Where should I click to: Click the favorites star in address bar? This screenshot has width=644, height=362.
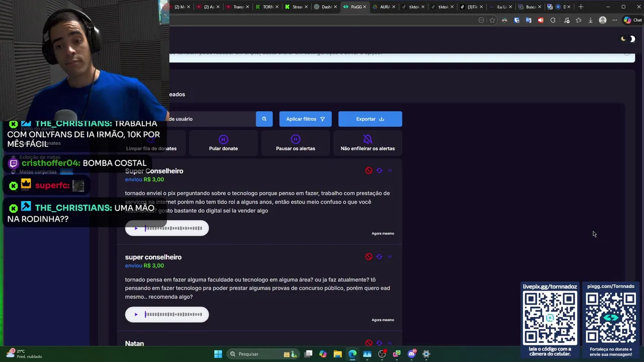(x=492, y=20)
